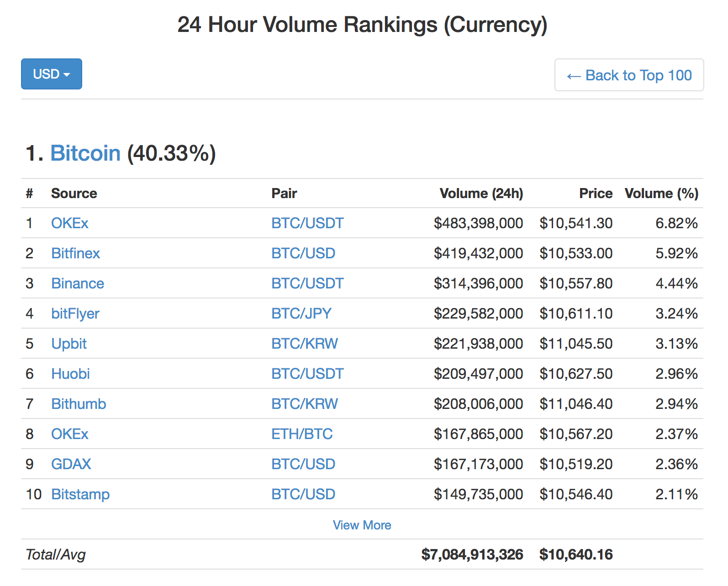Select the total volume $7,084,913,326
This screenshot has height=586, width=728.
[472, 555]
